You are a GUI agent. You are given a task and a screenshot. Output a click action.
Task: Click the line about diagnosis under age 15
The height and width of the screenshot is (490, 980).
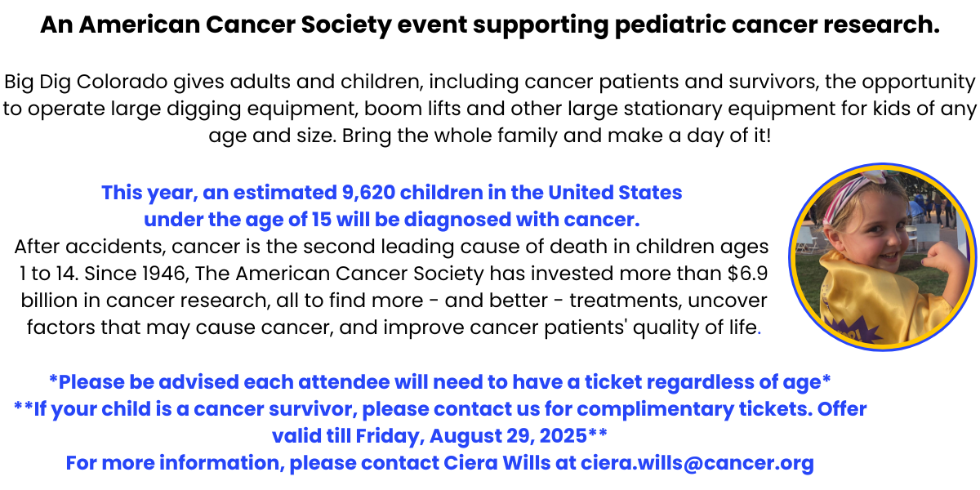click(x=392, y=220)
